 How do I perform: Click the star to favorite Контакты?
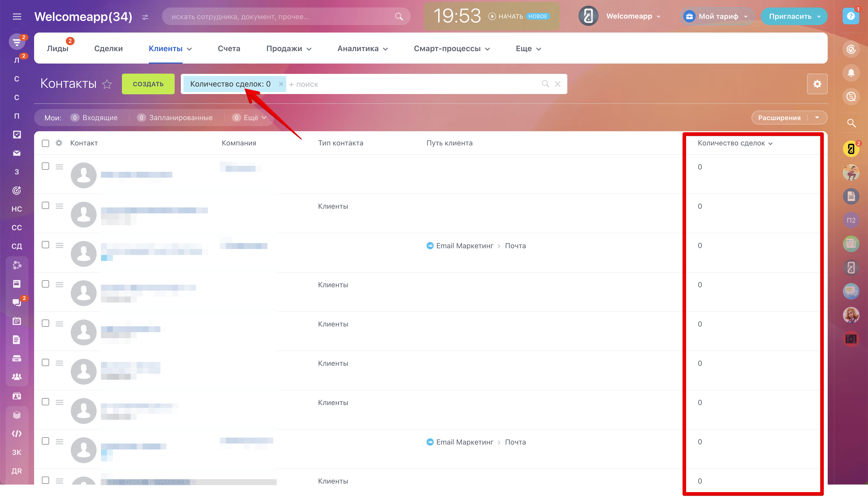tap(107, 84)
